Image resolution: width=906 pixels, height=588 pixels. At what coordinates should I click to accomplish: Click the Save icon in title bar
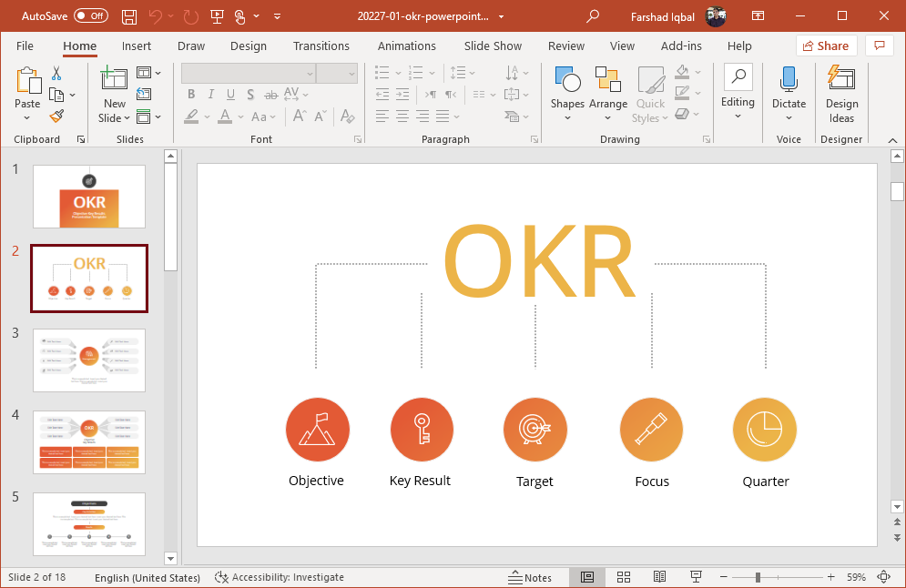point(129,16)
